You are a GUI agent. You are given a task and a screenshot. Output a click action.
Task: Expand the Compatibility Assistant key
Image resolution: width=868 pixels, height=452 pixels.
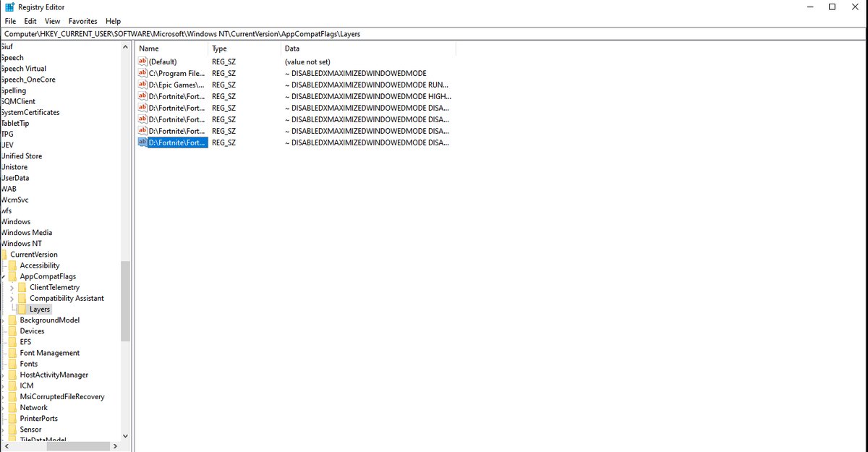pos(12,299)
